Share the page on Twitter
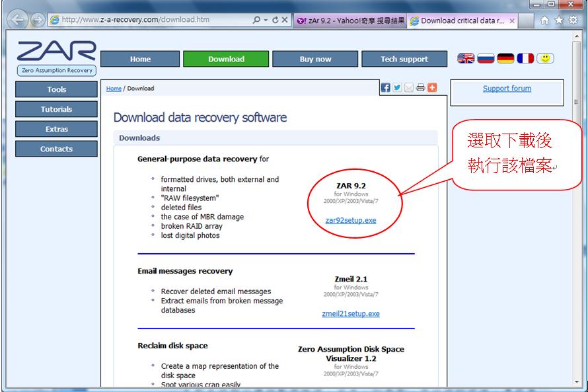 [x=397, y=87]
